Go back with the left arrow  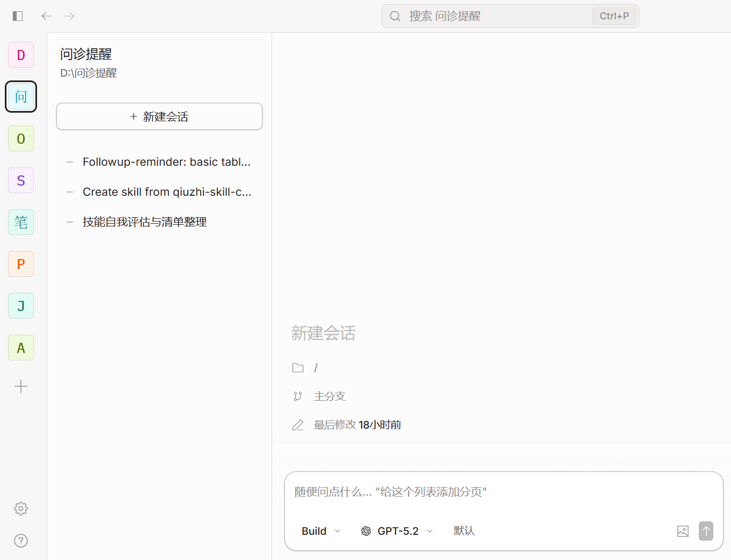pos(47,16)
